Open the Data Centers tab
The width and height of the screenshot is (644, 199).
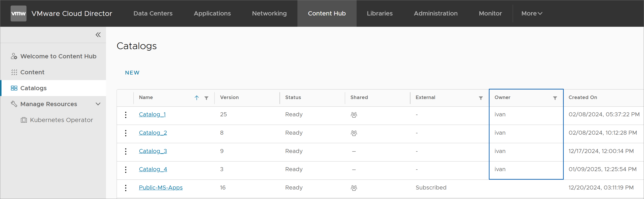[153, 13]
